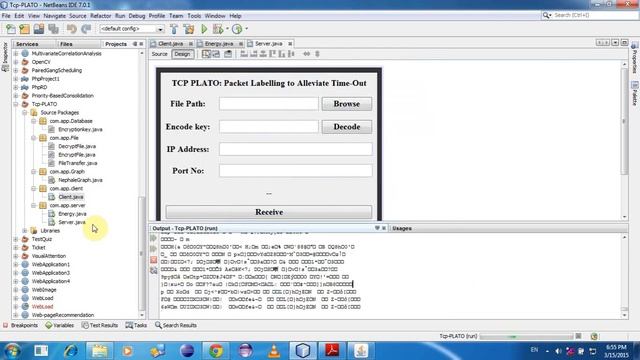Click the Decode button on form

(347, 127)
